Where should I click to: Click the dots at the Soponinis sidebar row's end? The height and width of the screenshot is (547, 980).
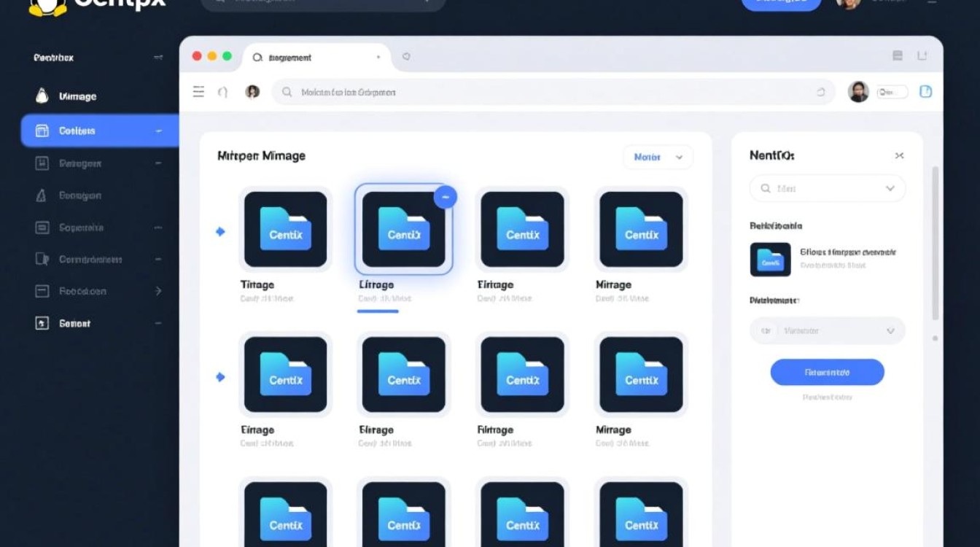coord(158,228)
